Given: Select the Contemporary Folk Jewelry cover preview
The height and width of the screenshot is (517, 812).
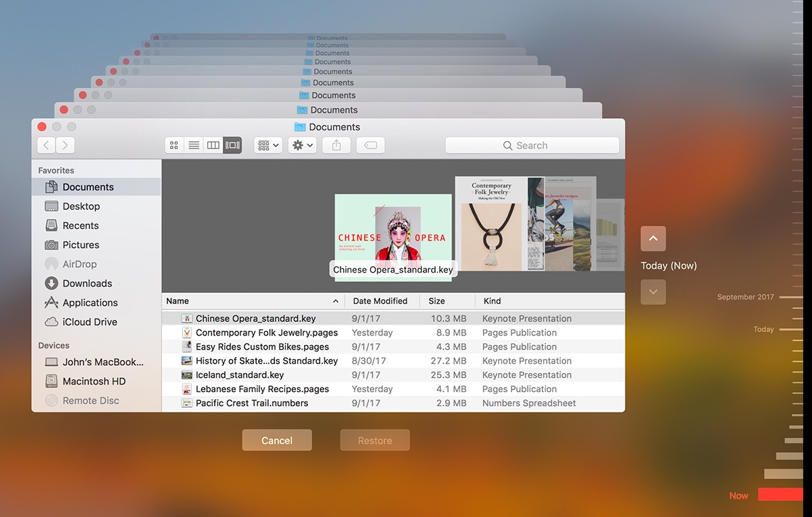Looking at the screenshot, I should 491,223.
